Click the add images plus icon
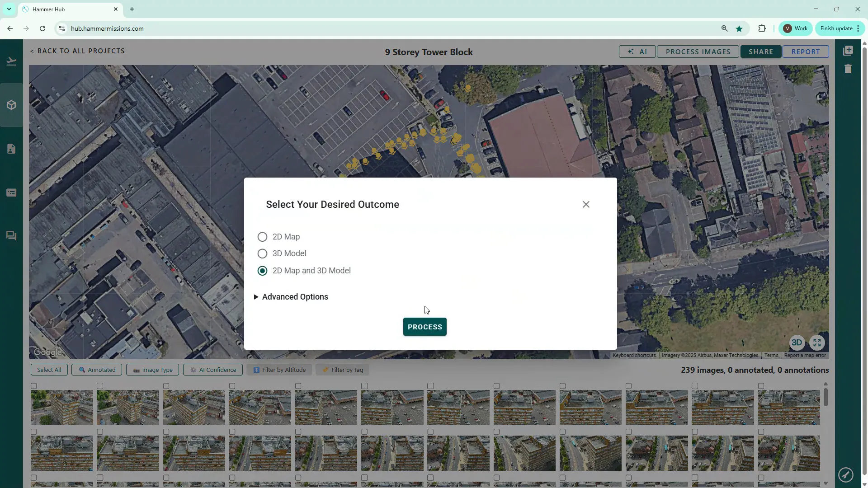The height and width of the screenshot is (488, 868). pos(848,51)
